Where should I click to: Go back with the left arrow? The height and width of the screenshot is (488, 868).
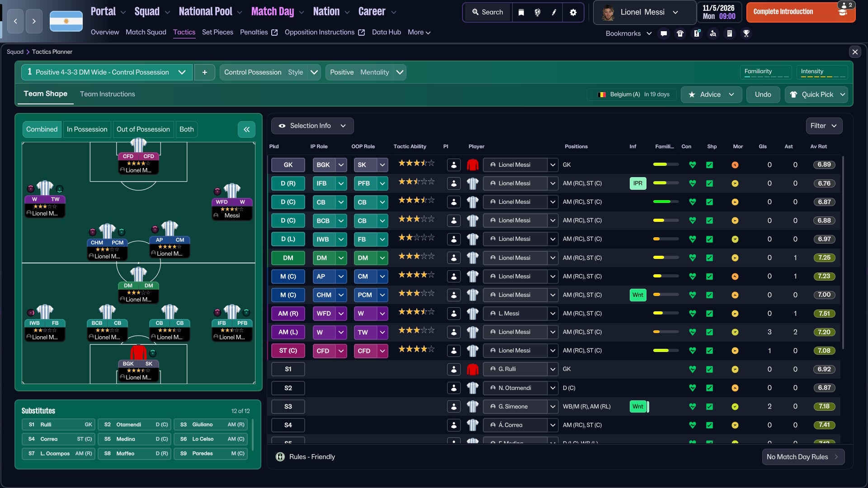coord(15,21)
